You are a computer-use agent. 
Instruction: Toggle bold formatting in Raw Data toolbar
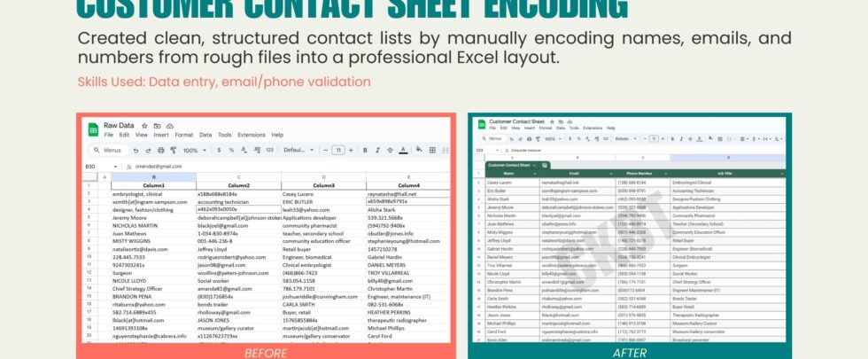tap(365, 151)
